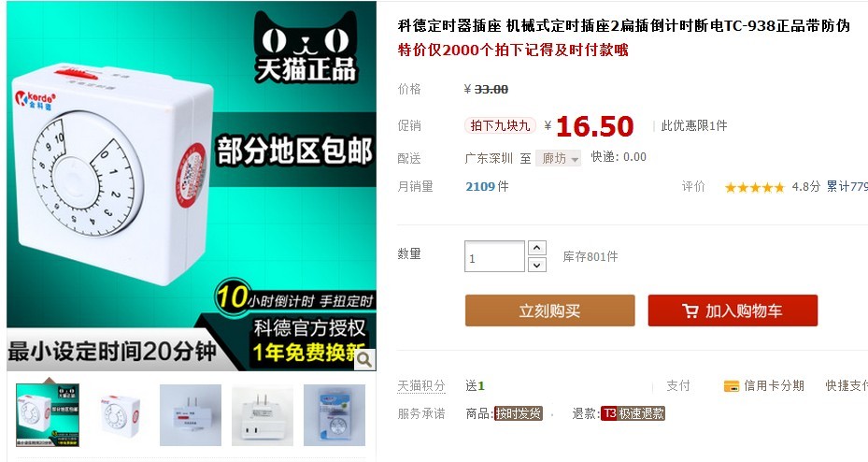Click the 加入购物车 add to cart button

pos(733,310)
